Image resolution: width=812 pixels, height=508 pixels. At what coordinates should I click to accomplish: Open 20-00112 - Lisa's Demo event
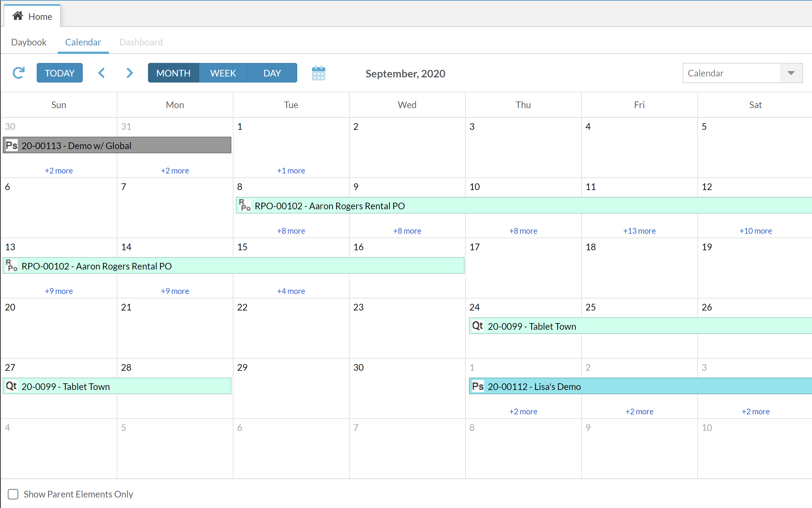[x=641, y=386]
